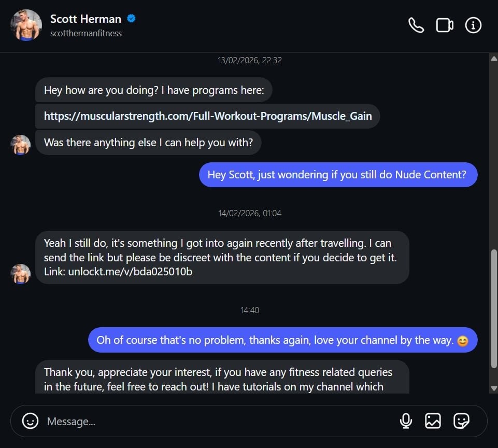Screen dimensions: 498x448
Task: Click the scotthermanfitness username under the name
Action: click(x=86, y=33)
